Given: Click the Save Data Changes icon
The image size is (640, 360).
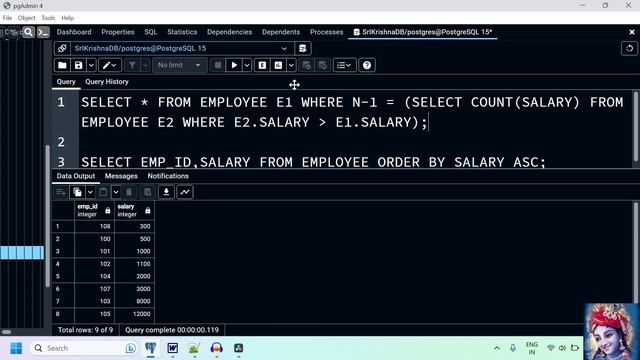Looking at the screenshot, I should pos(147,192).
